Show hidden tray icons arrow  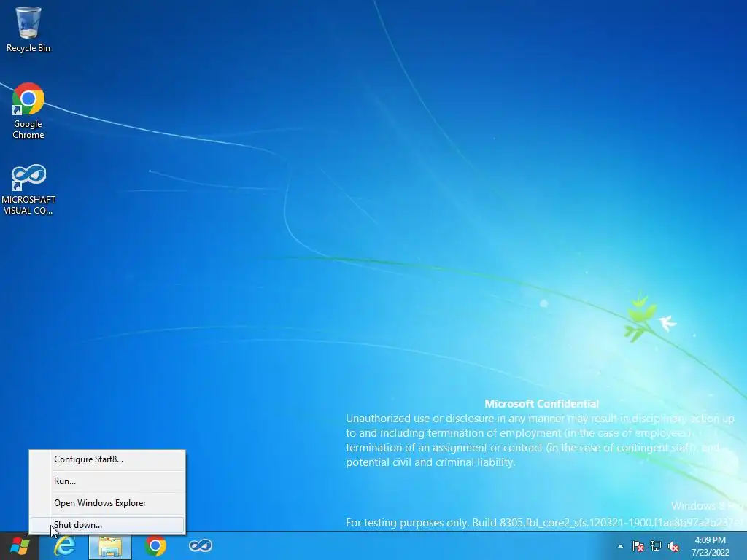(620, 546)
